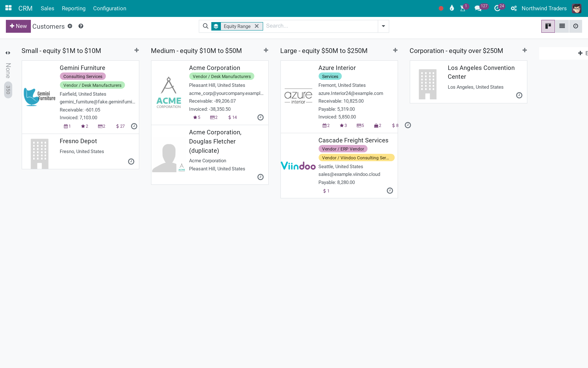588x368 pixels.
Task: Click the Viindoo logo thumbnail
Action: coord(298,166)
